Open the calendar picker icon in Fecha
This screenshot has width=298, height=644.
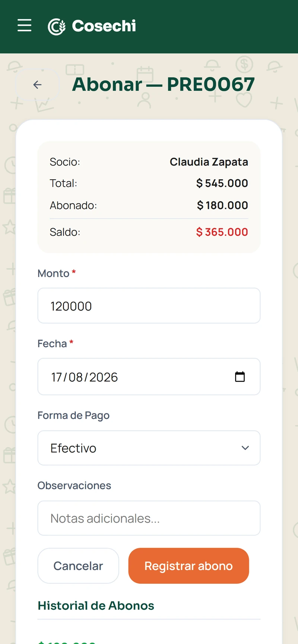point(240,377)
